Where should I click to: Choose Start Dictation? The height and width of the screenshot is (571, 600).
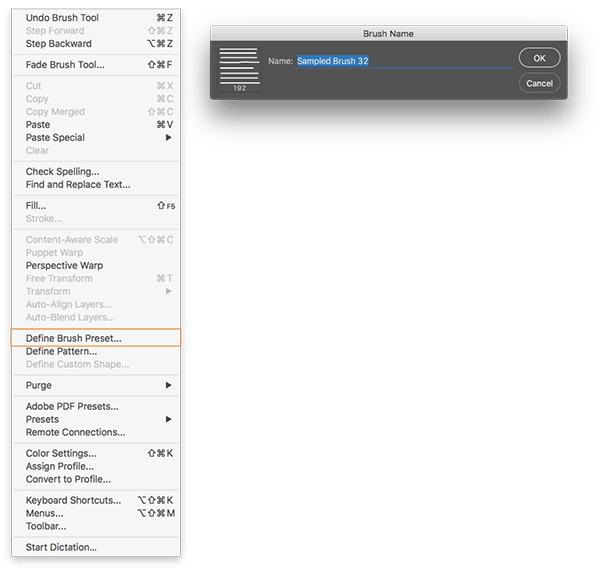[96, 548]
